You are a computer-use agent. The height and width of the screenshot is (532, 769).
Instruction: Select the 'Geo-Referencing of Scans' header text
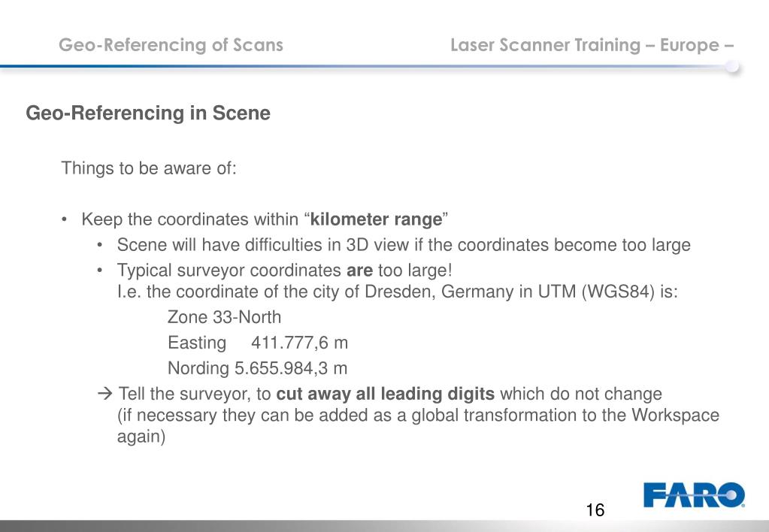click(x=171, y=44)
